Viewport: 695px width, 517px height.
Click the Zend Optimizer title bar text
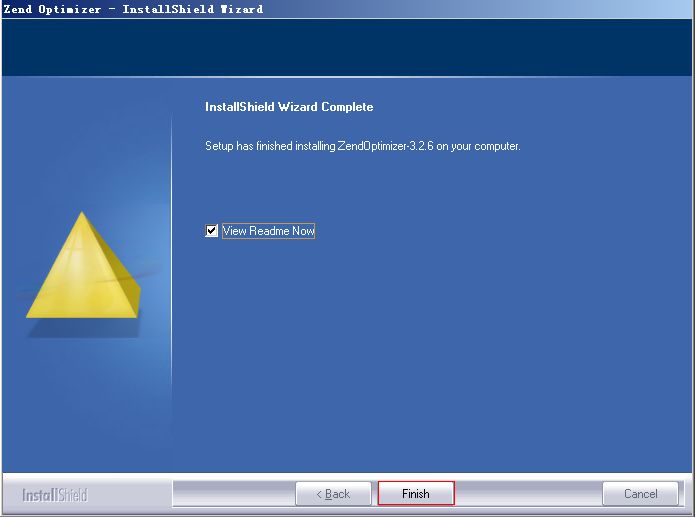(x=133, y=9)
